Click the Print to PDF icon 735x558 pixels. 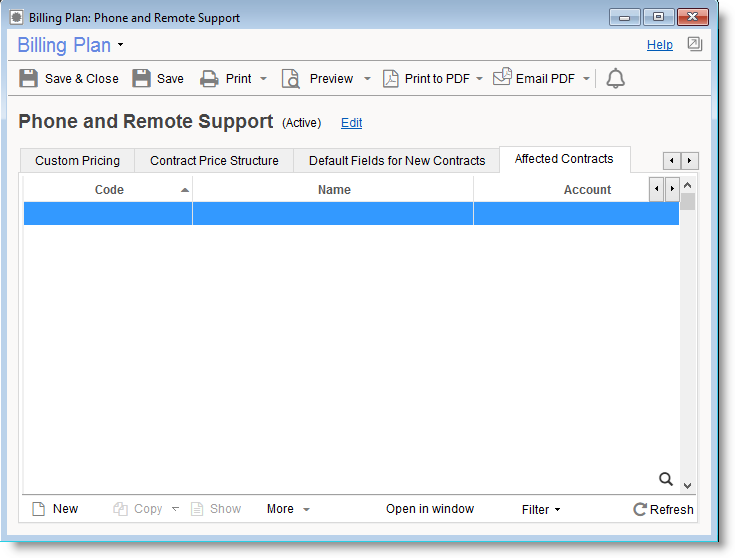point(391,79)
